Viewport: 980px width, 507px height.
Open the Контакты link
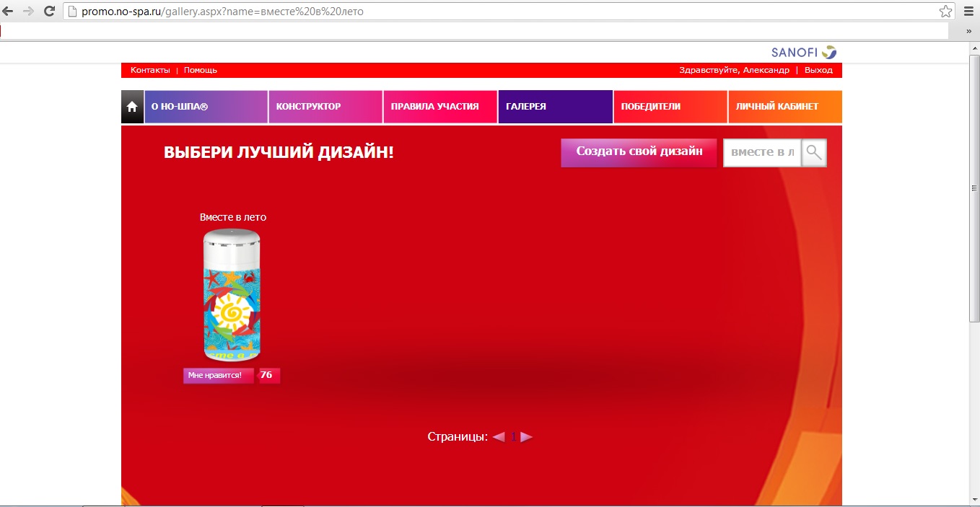(x=150, y=70)
